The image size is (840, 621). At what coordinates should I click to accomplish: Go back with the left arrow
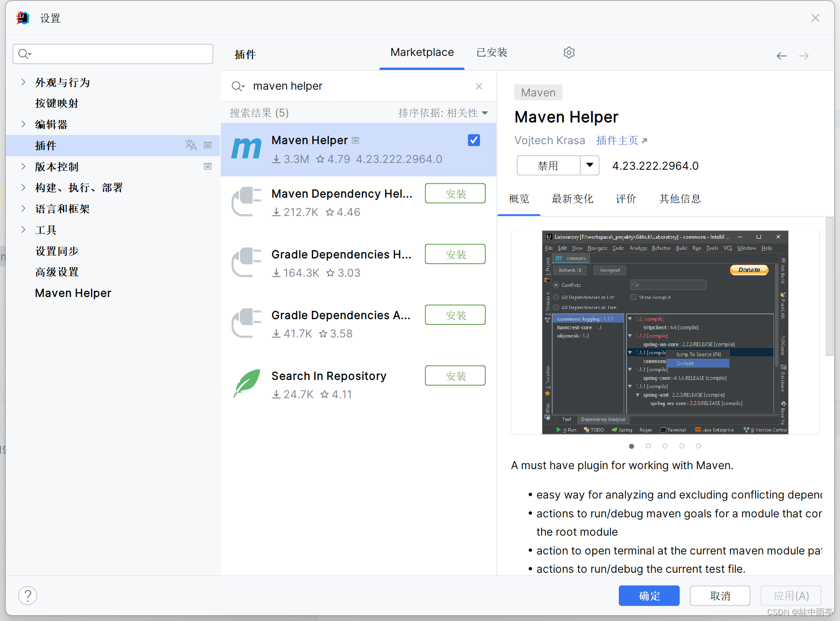781,56
